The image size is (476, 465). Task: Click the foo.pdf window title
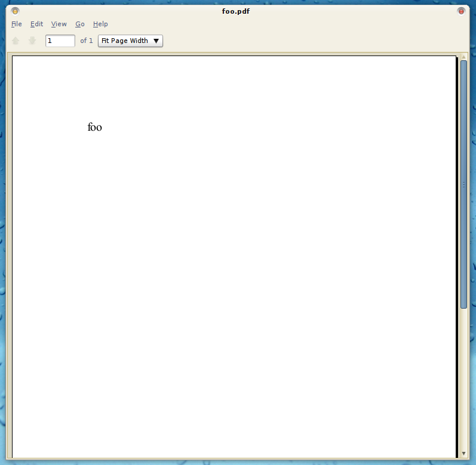pyautogui.click(x=236, y=11)
